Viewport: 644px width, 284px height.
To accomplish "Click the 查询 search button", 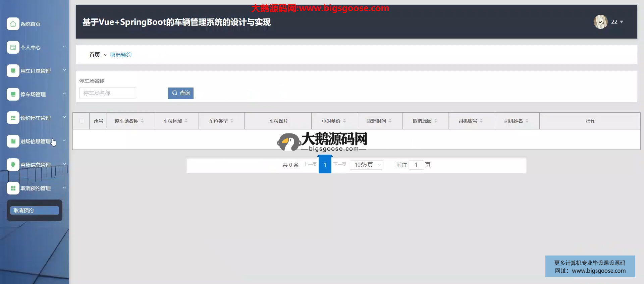I will coord(181,93).
